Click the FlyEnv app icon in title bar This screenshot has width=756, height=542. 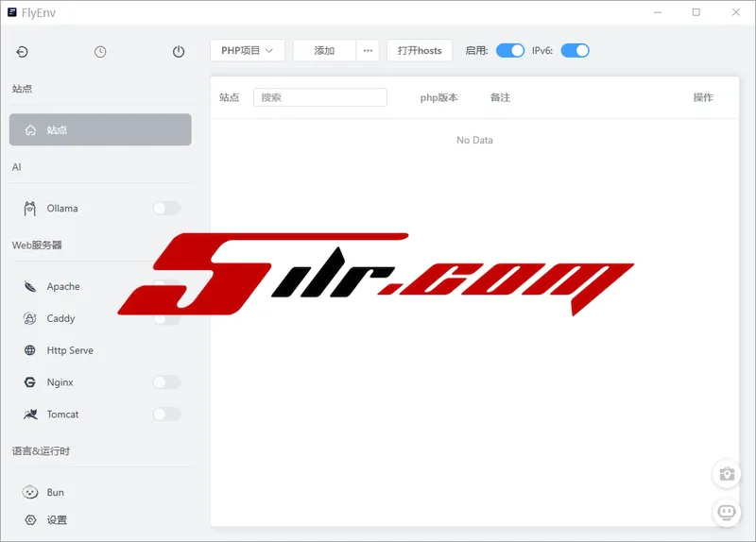tap(12, 12)
